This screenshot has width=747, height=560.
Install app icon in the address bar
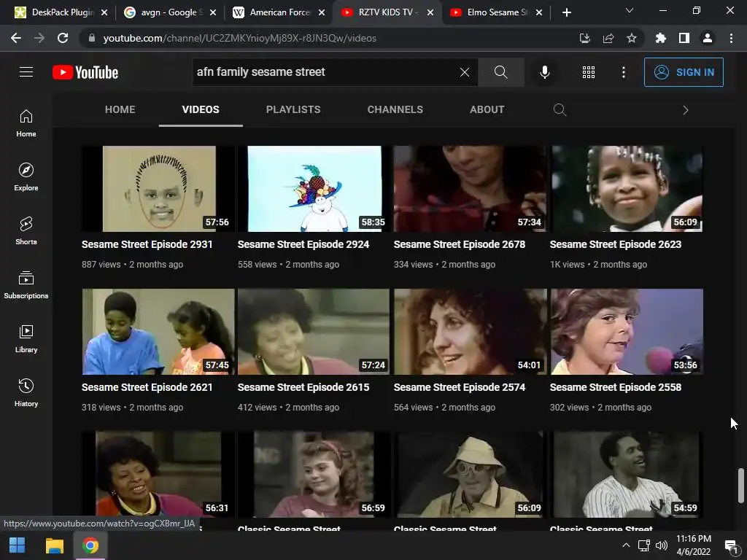pos(584,38)
